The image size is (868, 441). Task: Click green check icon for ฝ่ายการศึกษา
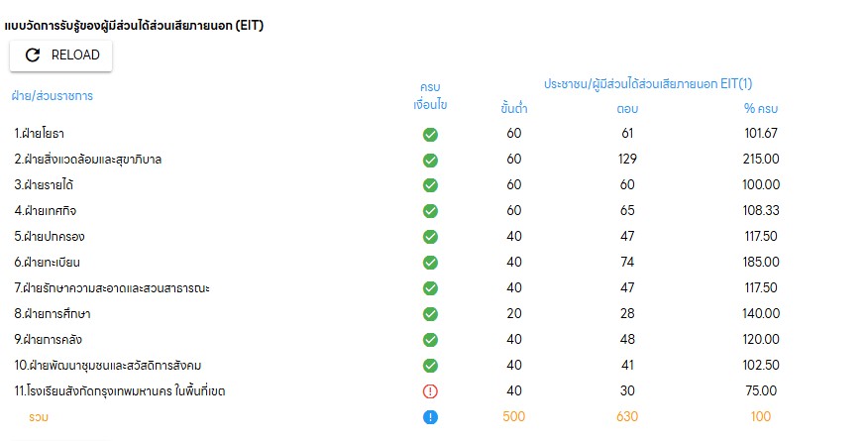pyautogui.click(x=430, y=314)
